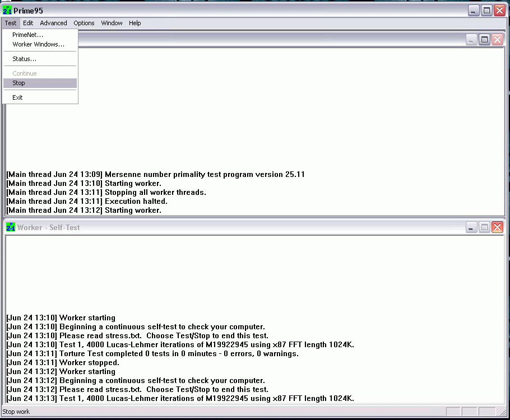Open the Edit menu
The width and height of the screenshot is (510, 420).
[x=28, y=23]
